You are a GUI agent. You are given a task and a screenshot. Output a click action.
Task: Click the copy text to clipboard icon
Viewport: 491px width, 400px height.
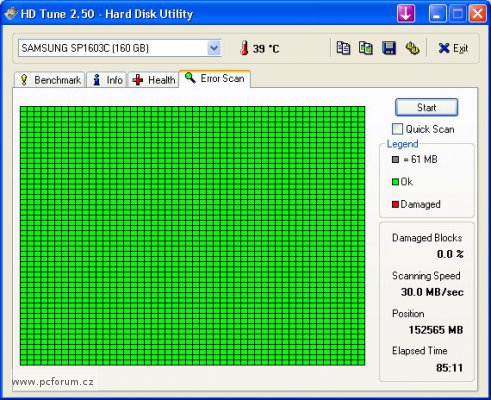pyautogui.click(x=343, y=48)
